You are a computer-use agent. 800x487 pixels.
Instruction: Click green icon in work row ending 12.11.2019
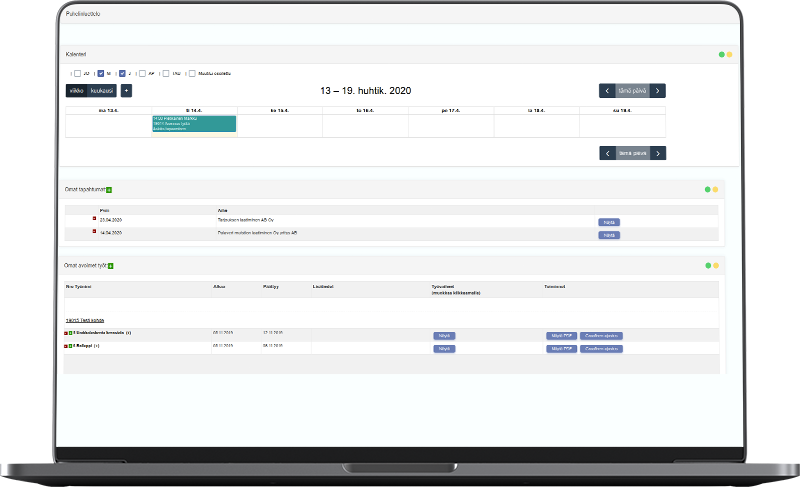pyautogui.click(x=70, y=333)
